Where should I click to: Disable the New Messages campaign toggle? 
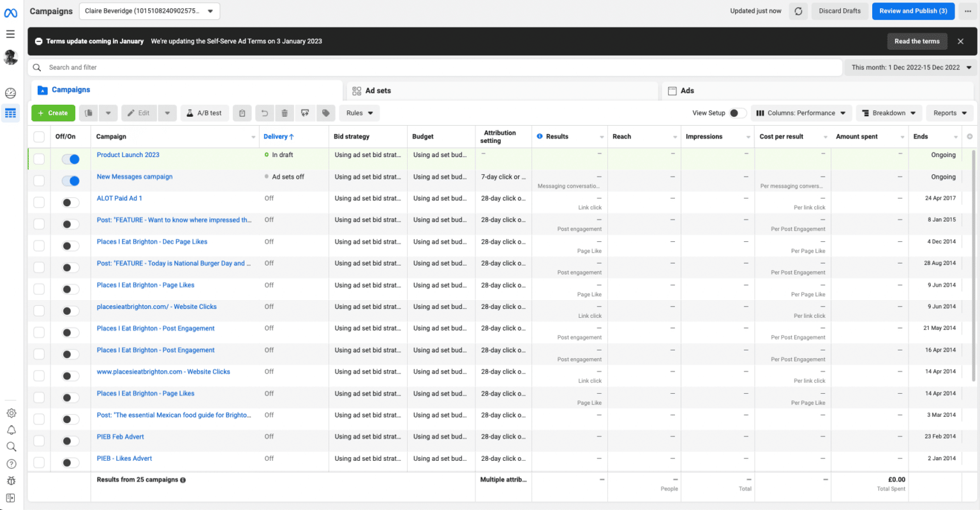(x=70, y=181)
